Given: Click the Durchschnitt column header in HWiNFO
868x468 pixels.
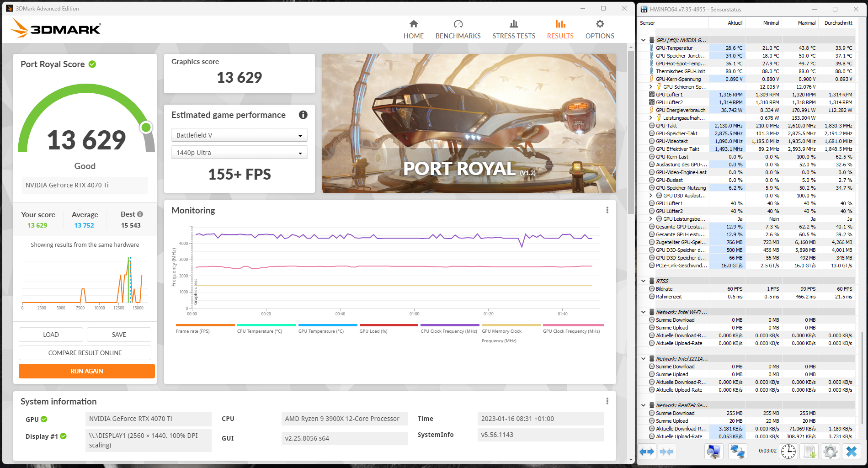Looking at the screenshot, I should tap(837, 23).
